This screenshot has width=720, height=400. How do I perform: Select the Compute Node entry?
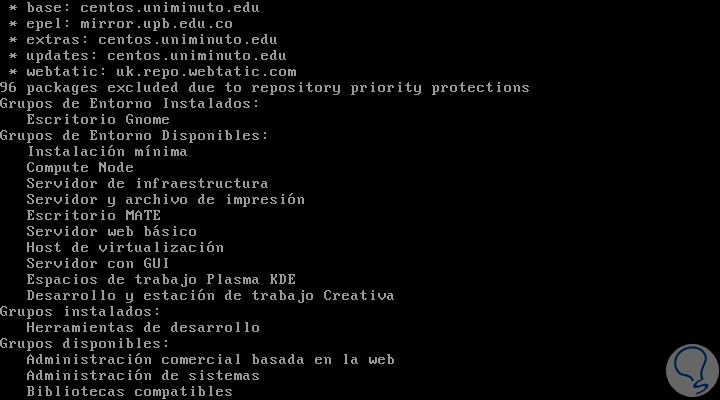(80, 168)
